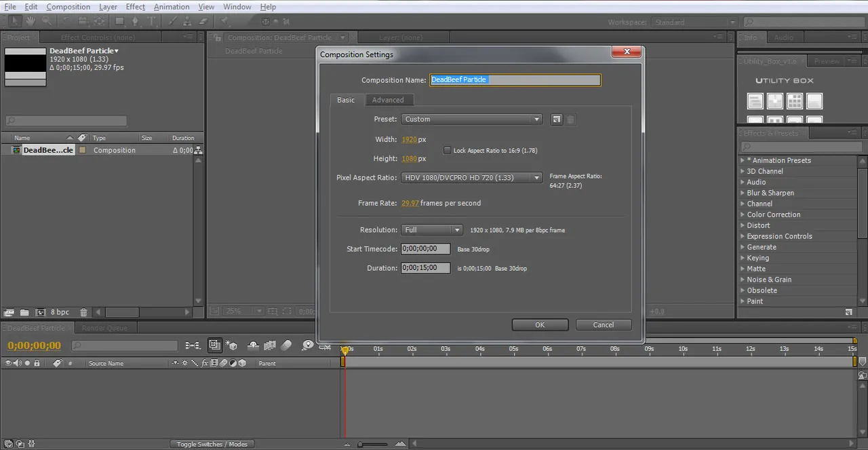
Task: Click the first Utility Box layout icon
Action: pos(755,101)
